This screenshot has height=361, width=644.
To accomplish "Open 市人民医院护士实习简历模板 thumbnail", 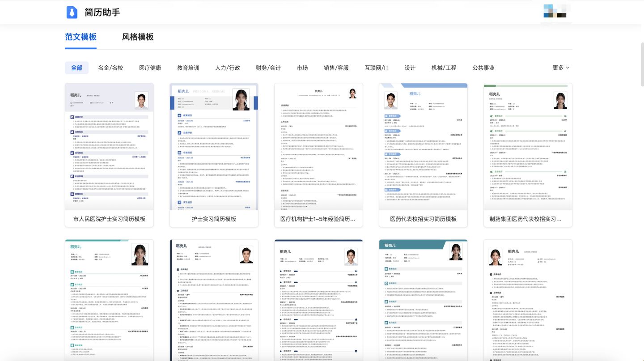I will [x=109, y=147].
